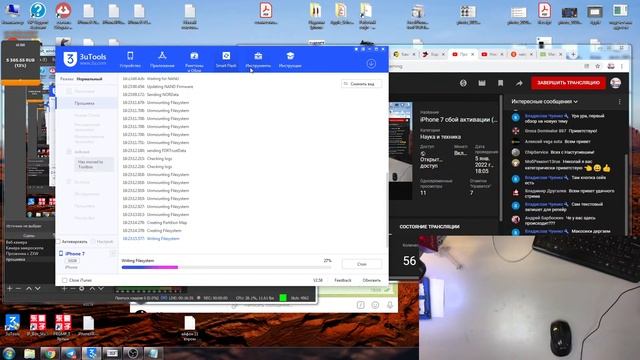Click the Windows Start button
Image resolution: width=640 pixels, height=360 pixels.
(9, 353)
